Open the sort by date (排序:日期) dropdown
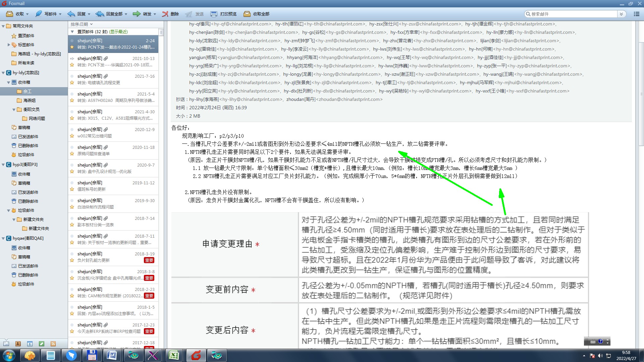The width and height of the screenshot is (644, 362). (x=82, y=24)
